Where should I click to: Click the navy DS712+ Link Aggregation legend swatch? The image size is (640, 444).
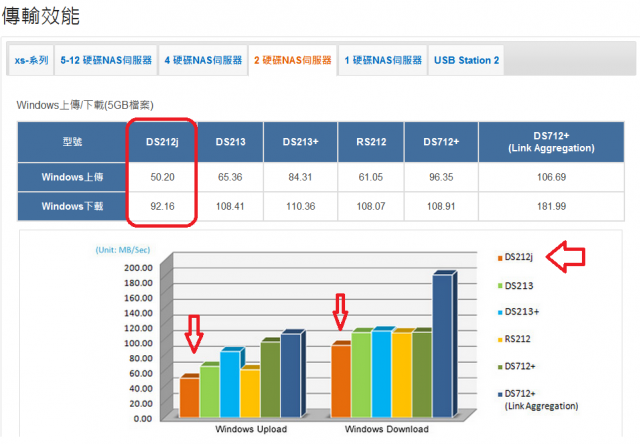(x=500, y=394)
